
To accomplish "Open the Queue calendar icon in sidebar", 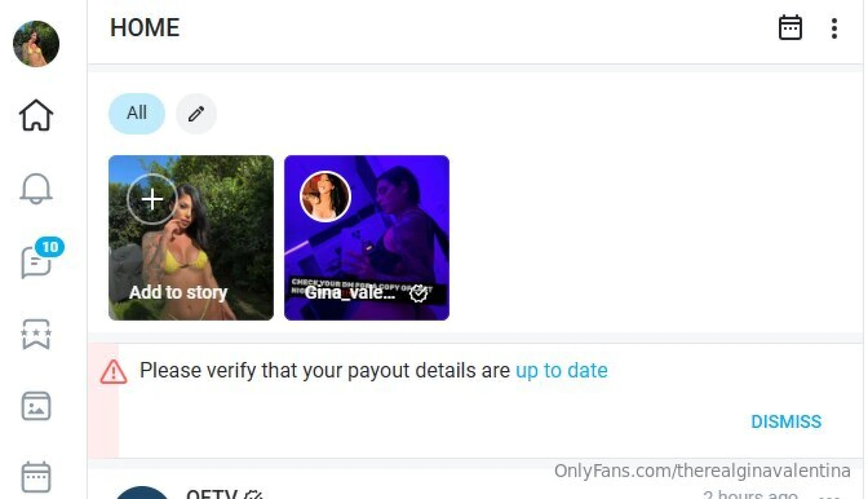I will click(x=36, y=477).
